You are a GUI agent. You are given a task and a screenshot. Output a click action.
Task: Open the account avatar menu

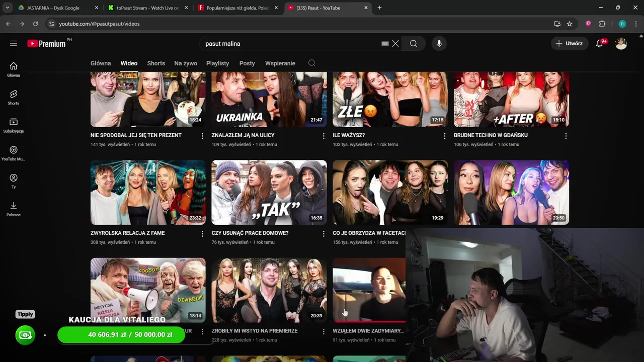621,44
